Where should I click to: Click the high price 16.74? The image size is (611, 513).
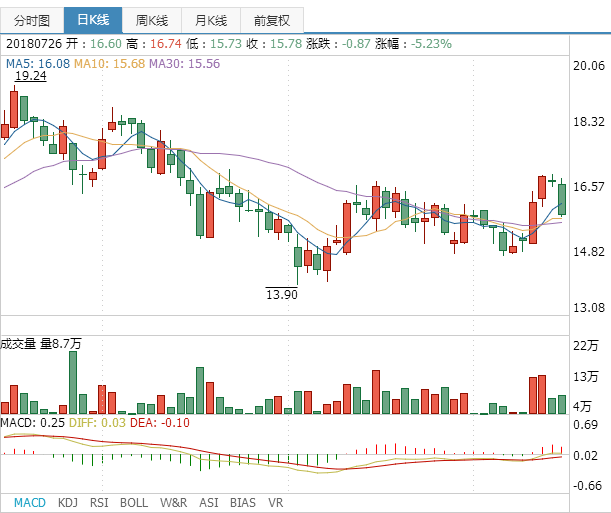point(166,43)
